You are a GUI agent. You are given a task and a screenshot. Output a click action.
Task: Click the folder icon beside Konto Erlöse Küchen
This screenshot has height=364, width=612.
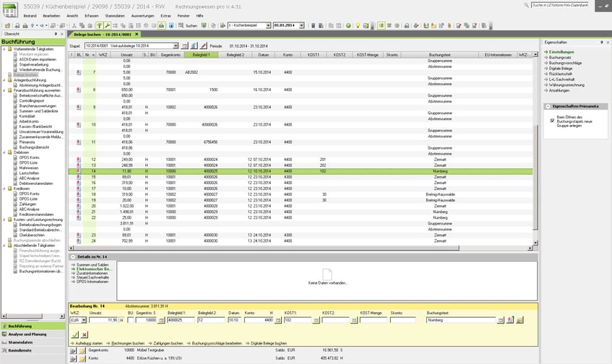point(82,358)
